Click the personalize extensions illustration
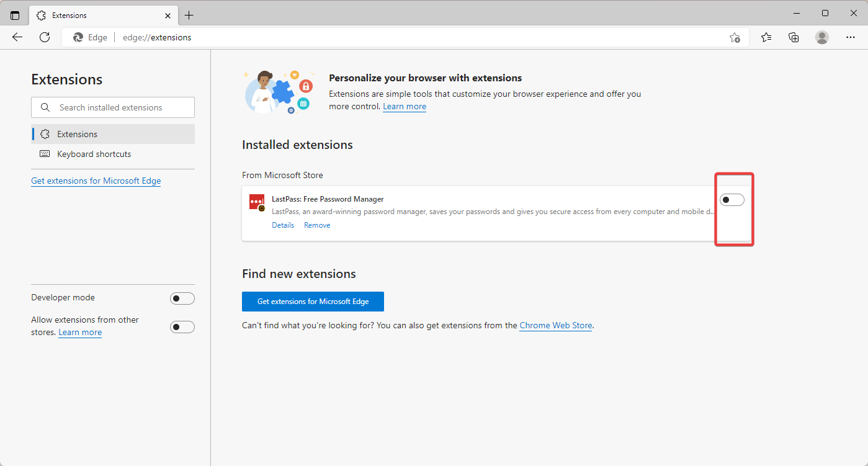Image resolution: width=868 pixels, height=466 pixels. click(x=280, y=91)
